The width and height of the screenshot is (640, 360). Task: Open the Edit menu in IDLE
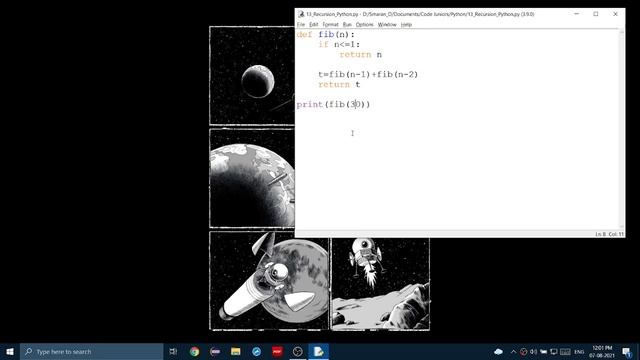coord(313,24)
